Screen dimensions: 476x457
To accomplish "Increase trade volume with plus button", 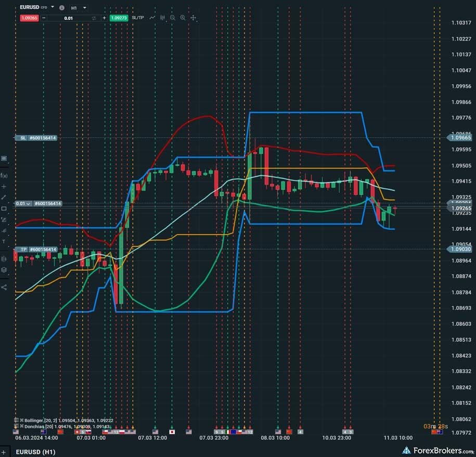I will point(104,18).
